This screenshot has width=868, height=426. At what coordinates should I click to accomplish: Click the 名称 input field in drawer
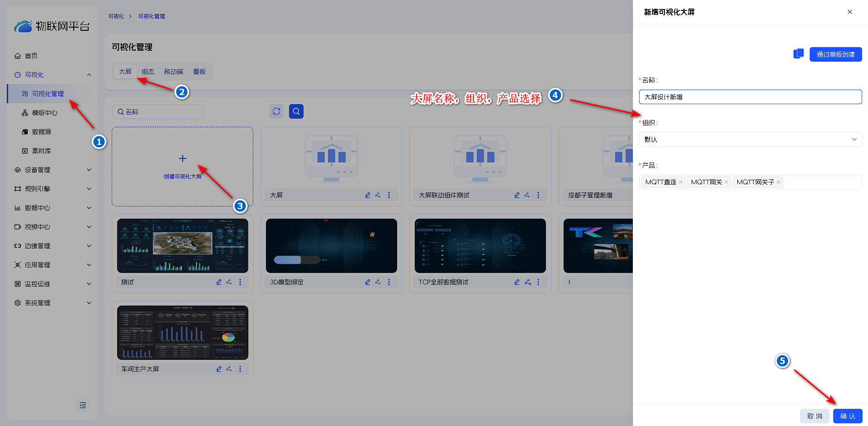[x=750, y=97]
